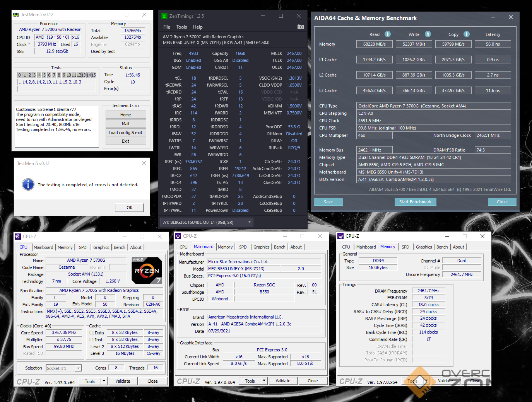Open the Help menu in ZenTimings
532x402 pixels.
click(x=198, y=27)
